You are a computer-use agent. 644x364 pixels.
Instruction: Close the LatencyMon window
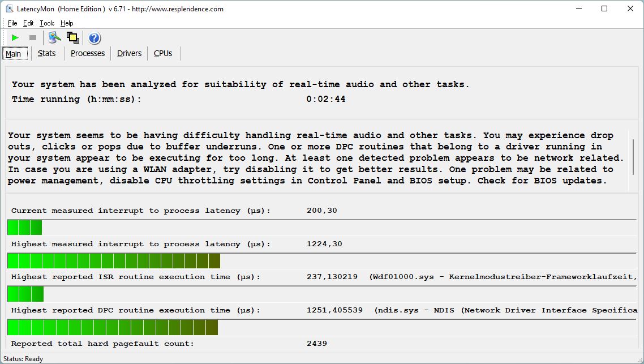(630, 8)
